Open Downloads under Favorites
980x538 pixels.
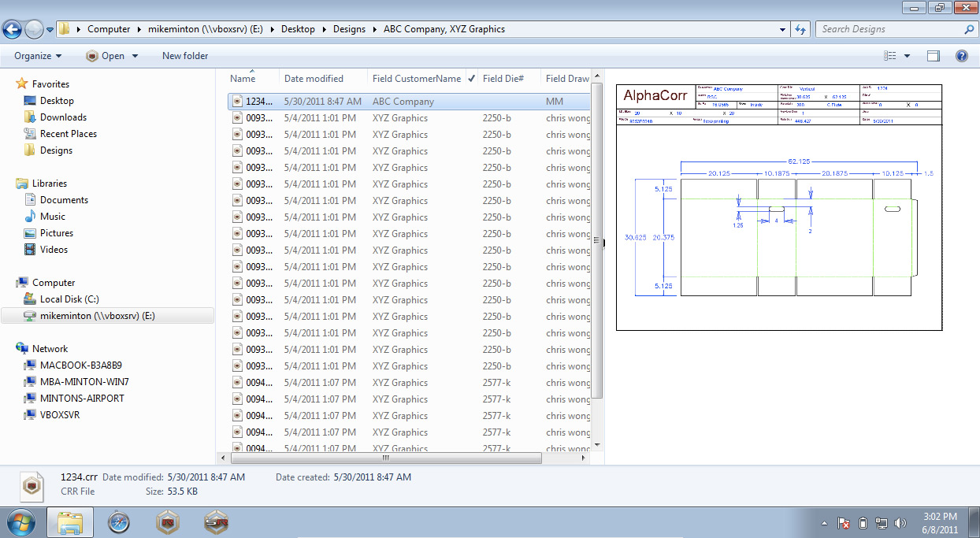pyautogui.click(x=63, y=117)
